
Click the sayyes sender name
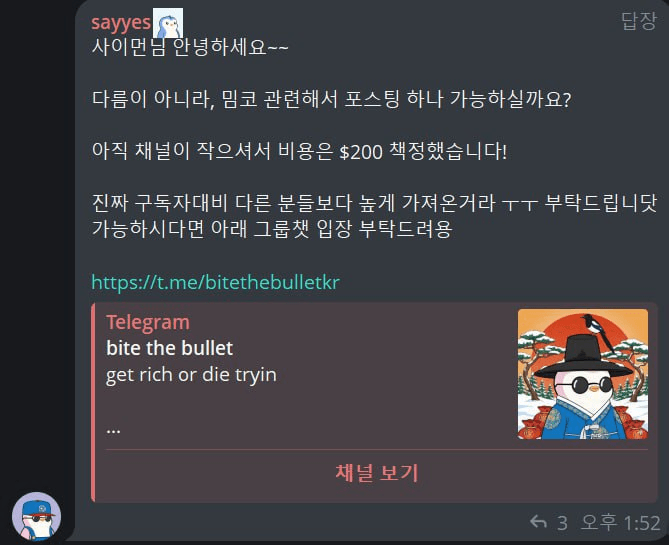(121, 23)
